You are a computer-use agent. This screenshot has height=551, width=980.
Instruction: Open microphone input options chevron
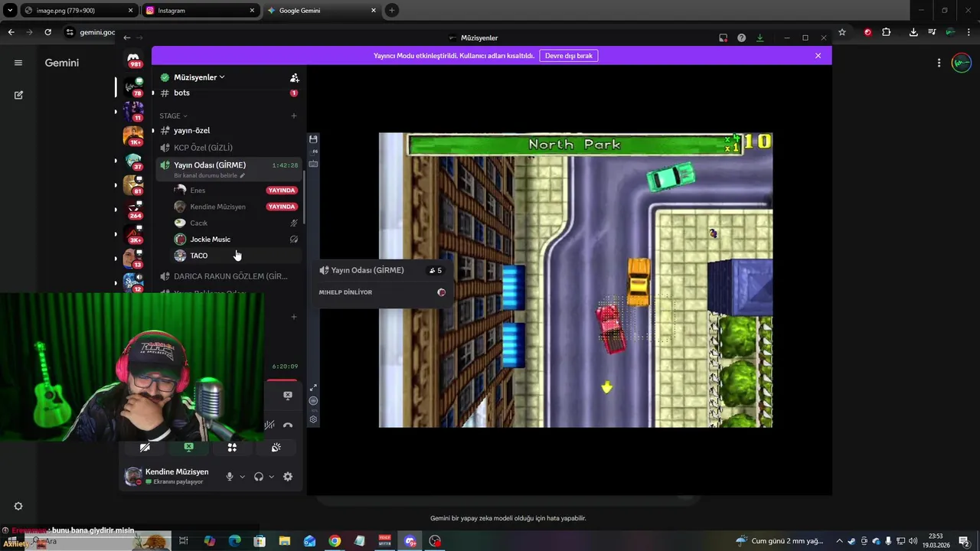coord(242,477)
